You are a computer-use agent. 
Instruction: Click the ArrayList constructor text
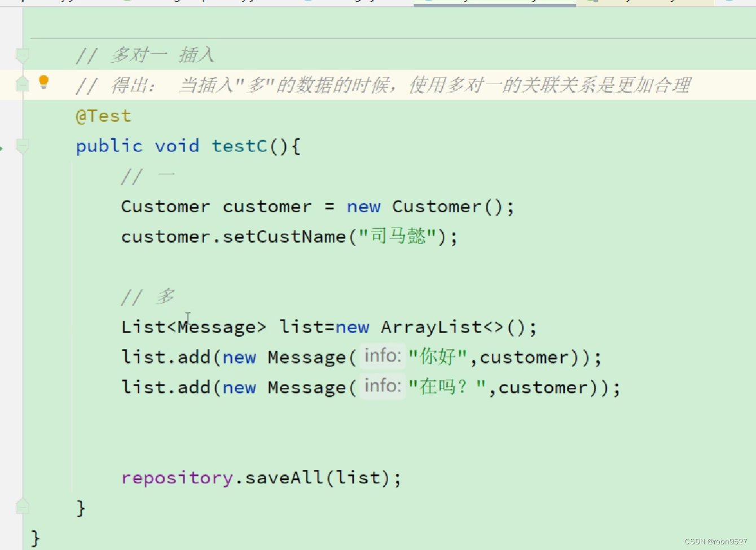(x=432, y=326)
